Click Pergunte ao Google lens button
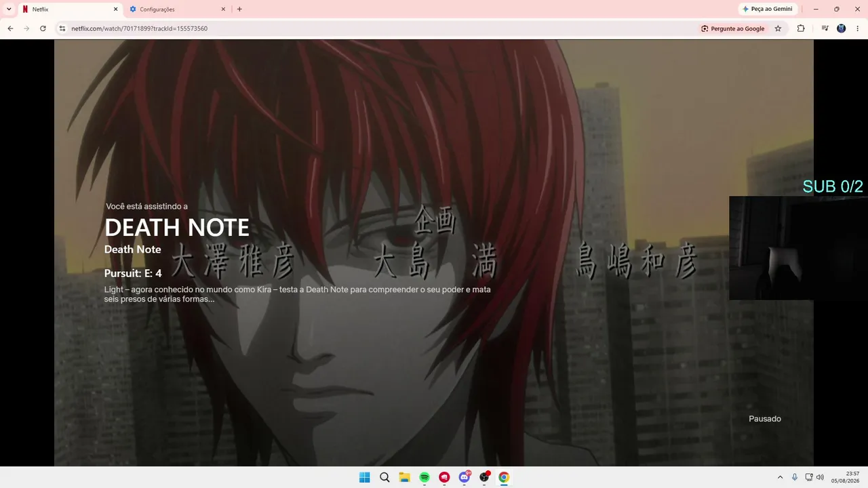The width and height of the screenshot is (868, 488). 733,28
